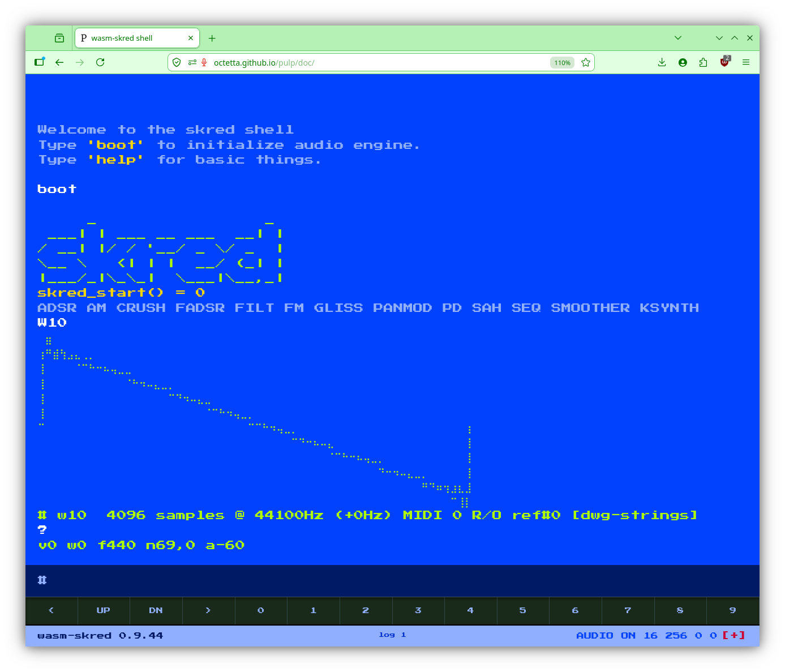Open site permissions icon in address bar
The width and height of the screenshot is (785, 672).
(x=192, y=62)
